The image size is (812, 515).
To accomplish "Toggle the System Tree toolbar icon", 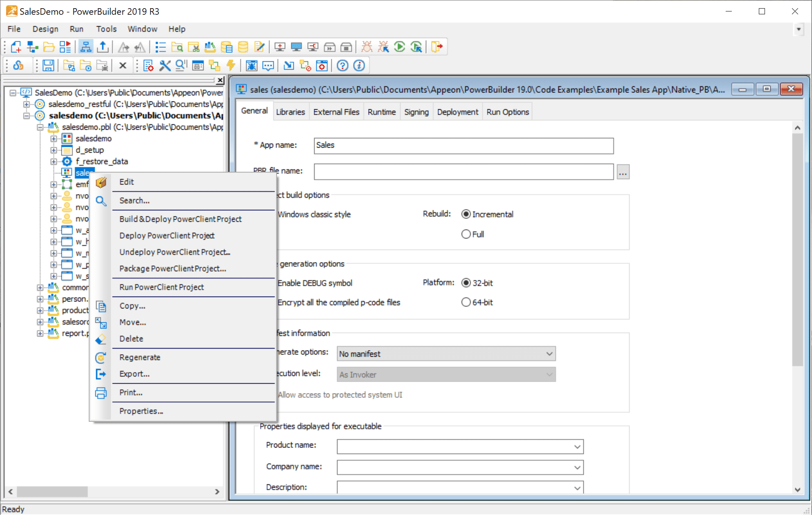I will click(85, 47).
